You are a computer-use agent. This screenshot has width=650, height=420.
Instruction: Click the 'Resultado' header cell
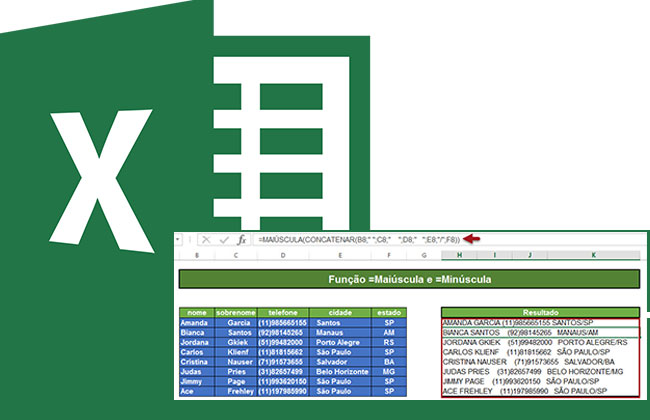[x=541, y=313]
